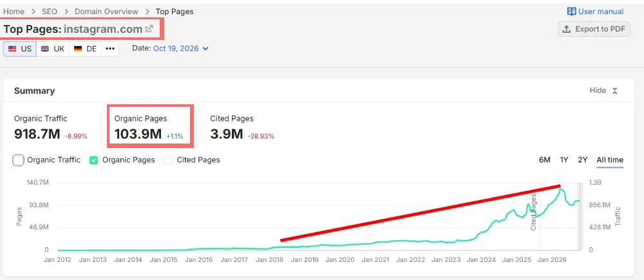
Task: Click the Jan 2024 x-axis label
Action: pyautogui.click(x=481, y=260)
